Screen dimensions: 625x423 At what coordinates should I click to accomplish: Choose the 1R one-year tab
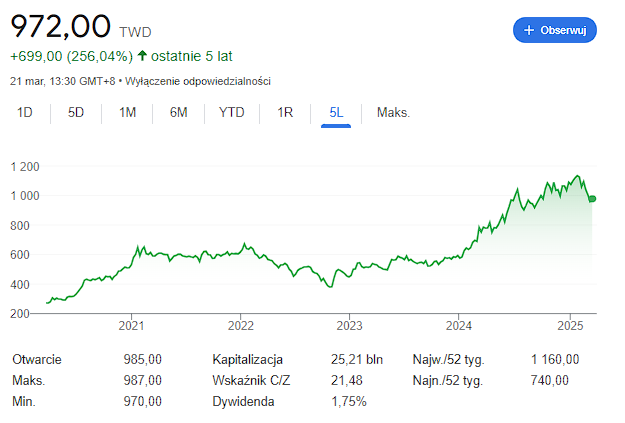tap(284, 113)
